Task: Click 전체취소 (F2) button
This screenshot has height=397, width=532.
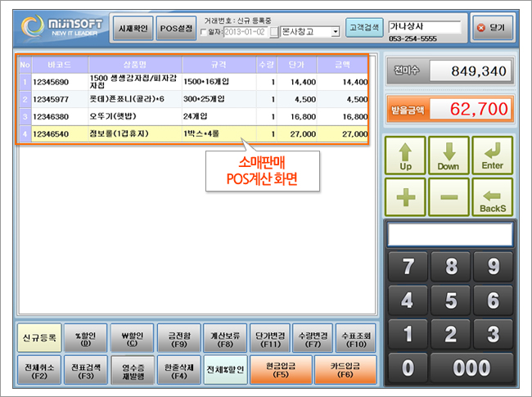Action: (39, 371)
